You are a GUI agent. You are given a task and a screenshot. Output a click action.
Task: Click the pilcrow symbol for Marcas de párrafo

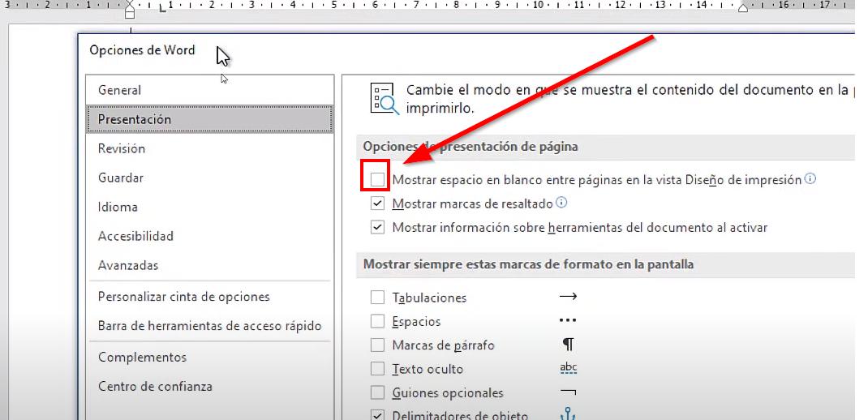569,345
